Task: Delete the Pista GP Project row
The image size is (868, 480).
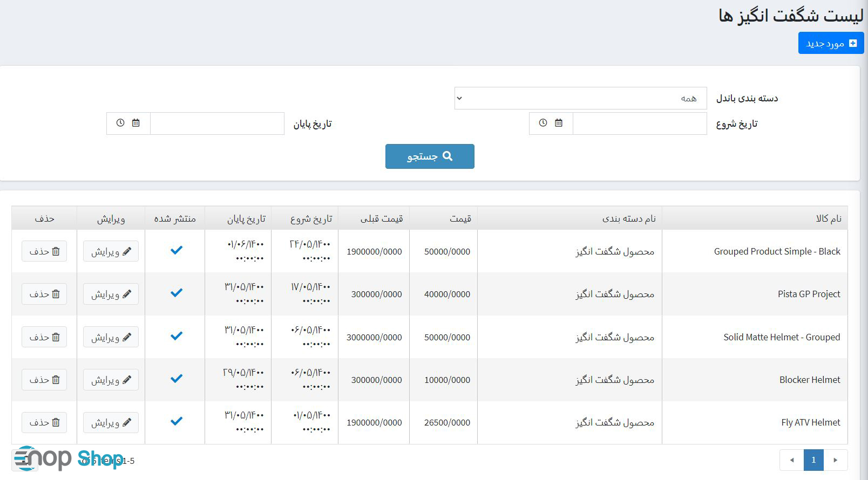Action: [44, 294]
